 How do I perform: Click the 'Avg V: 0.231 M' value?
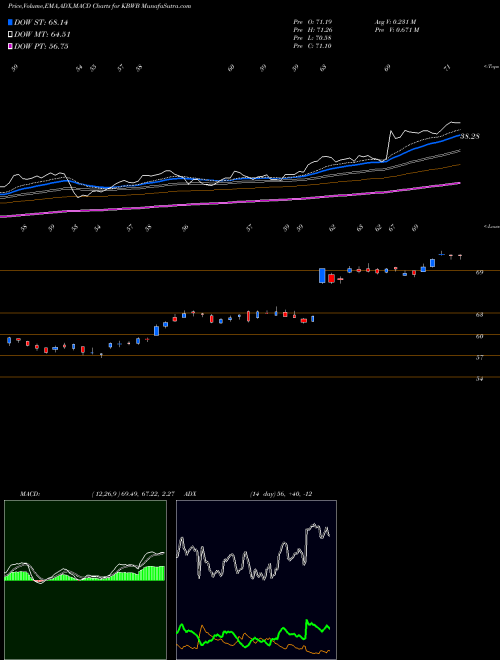(396, 21)
